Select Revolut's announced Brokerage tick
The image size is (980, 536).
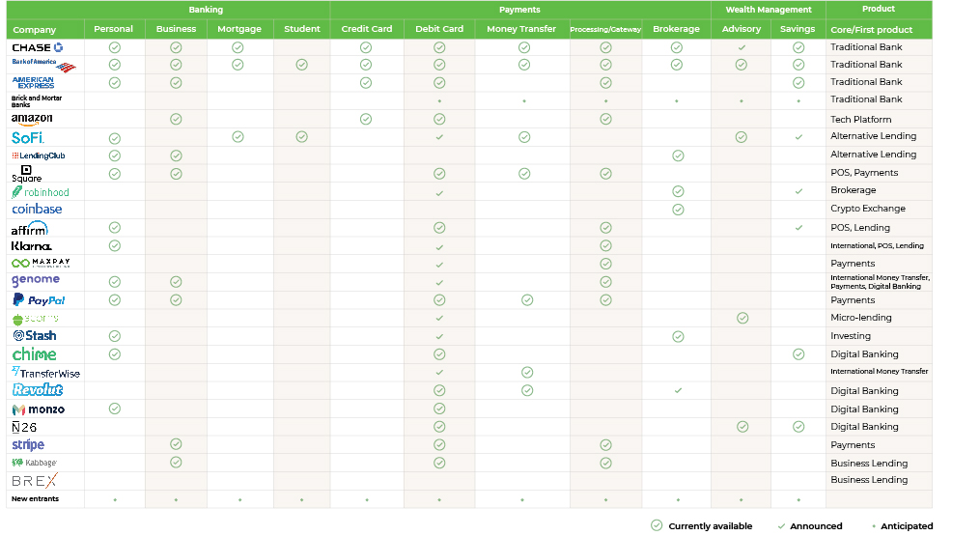point(678,390)
